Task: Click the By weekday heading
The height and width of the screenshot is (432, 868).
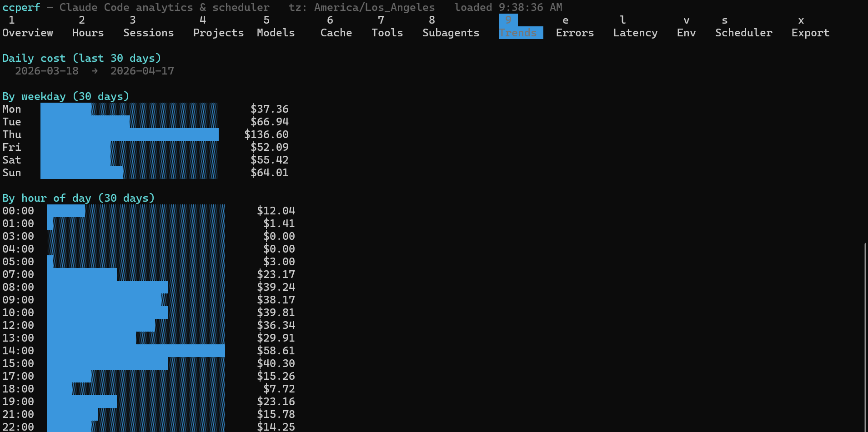Action: (66, 96)
